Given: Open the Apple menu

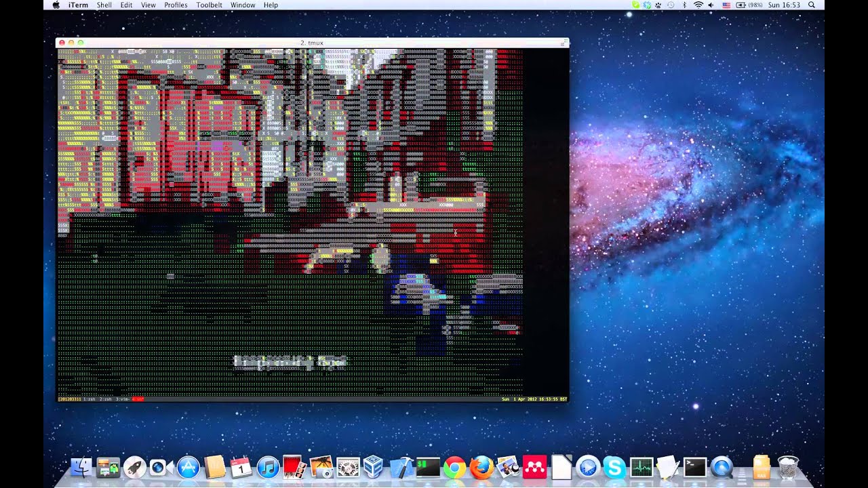Looking at the screenshot, I should pyautogui.click(x=56, y=5).
